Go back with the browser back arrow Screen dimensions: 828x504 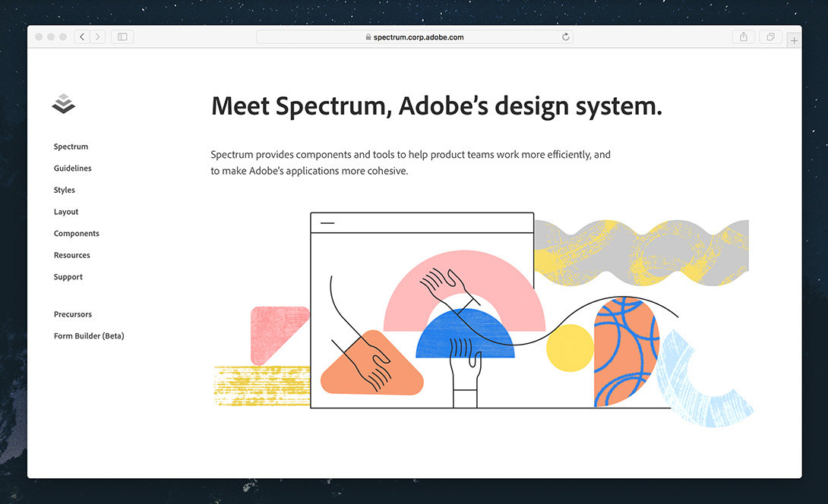click(82, 37)
